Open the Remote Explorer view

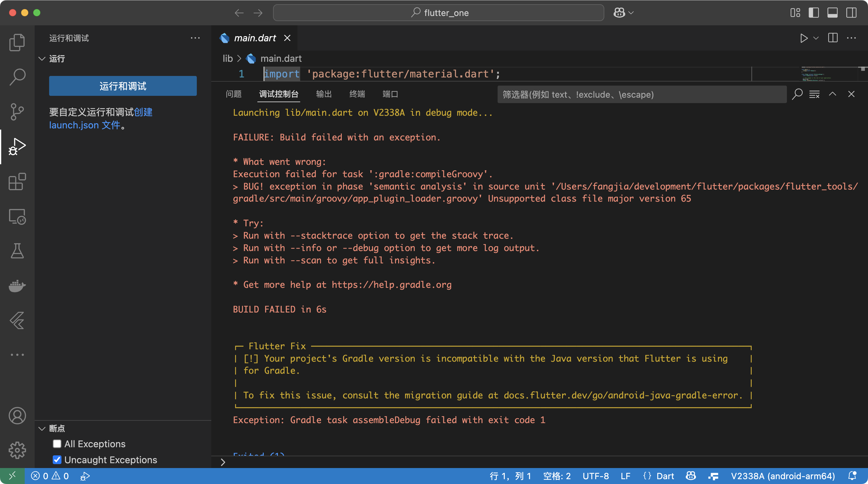pos(17,217)
